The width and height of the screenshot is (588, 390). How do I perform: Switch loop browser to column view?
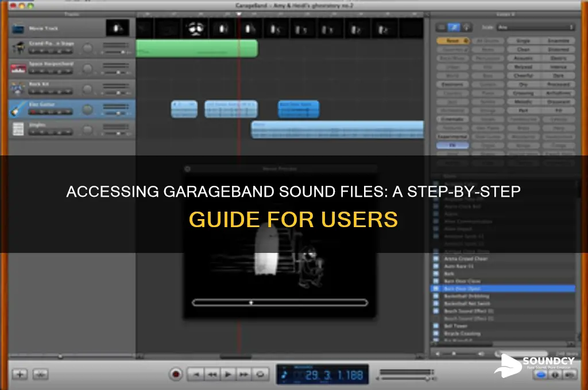(x=442, y=28)
